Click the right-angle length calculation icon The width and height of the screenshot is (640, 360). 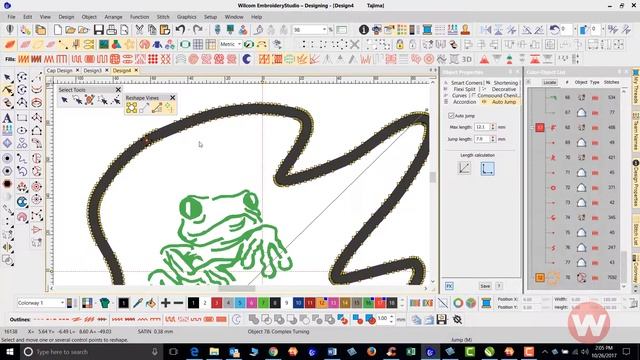point(487,168)
